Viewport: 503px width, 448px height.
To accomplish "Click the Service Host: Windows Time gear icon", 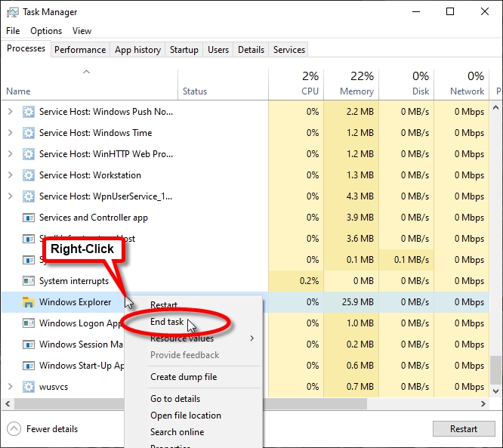I will pyautogui.click(x=29, y=133).
